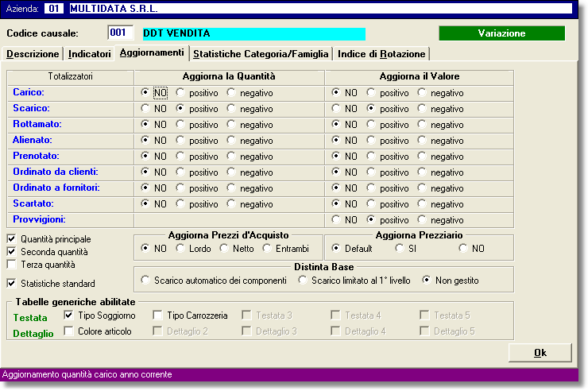Set Scartato value to negativo

[x=422, y=203]
